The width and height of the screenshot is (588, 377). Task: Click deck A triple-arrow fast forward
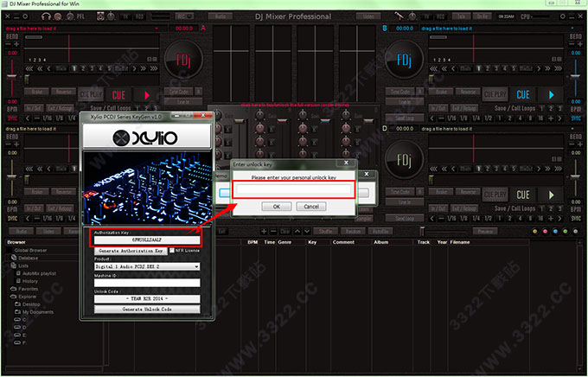154,68
